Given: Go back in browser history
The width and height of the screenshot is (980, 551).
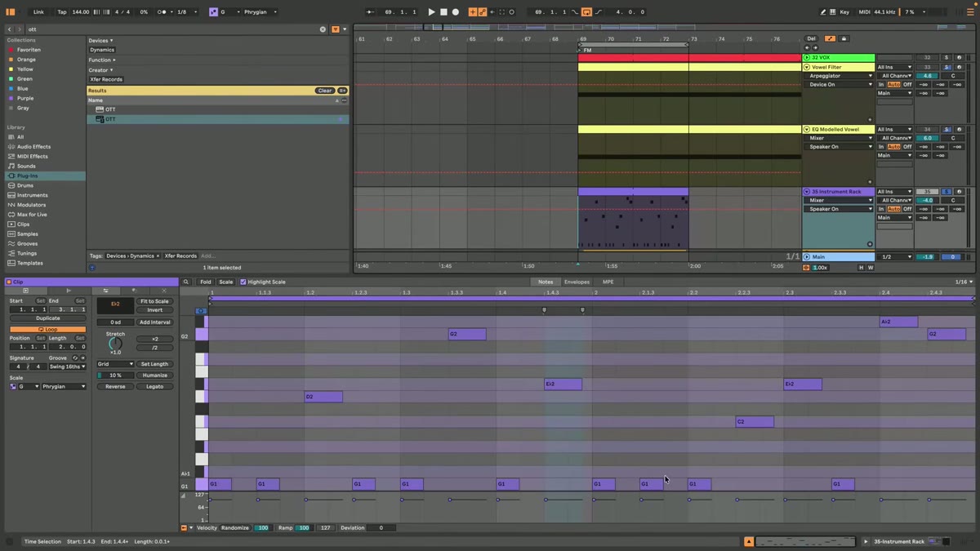Looking at the screenshot, I should (9, 29).
